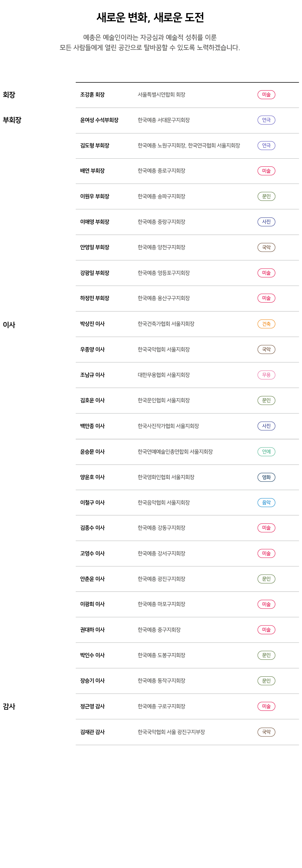Viewport: 302px width, 868px height.
Task: Select the 사진 tag next to 이애영 부회장
Action: [x=266, y=222]
